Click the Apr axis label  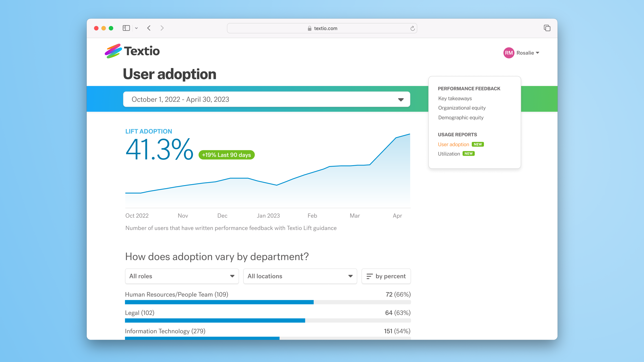[x=397, y=216]
